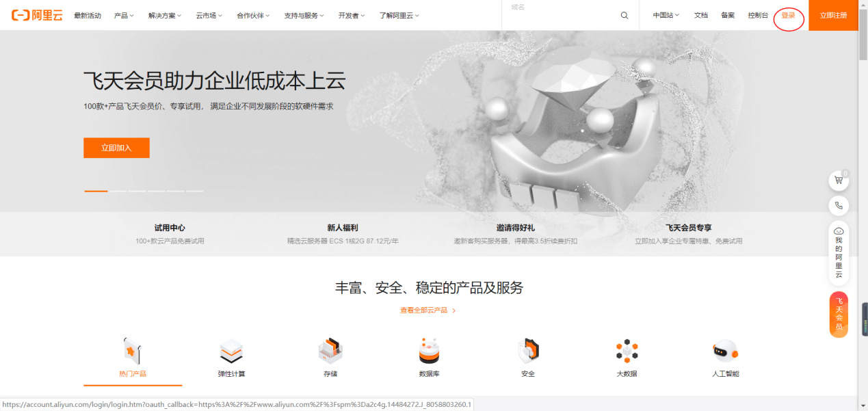Click the 立即加入 banner button
The image size is (868, 411).
click(x=116, y=148)
